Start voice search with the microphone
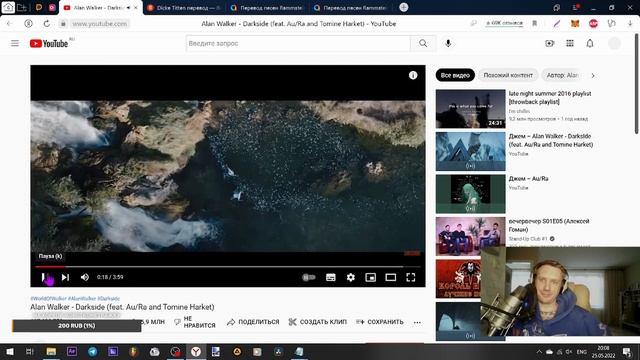 point(448,43)
